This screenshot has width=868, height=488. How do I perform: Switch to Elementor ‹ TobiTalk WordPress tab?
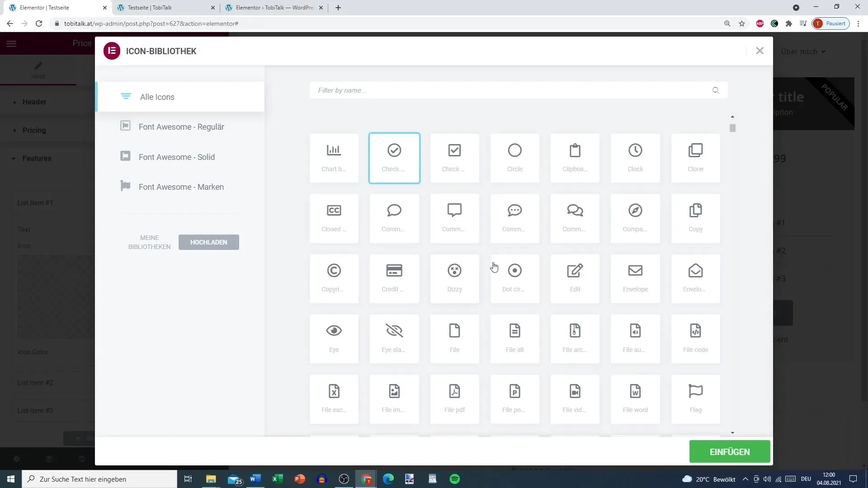click(274, 8)
